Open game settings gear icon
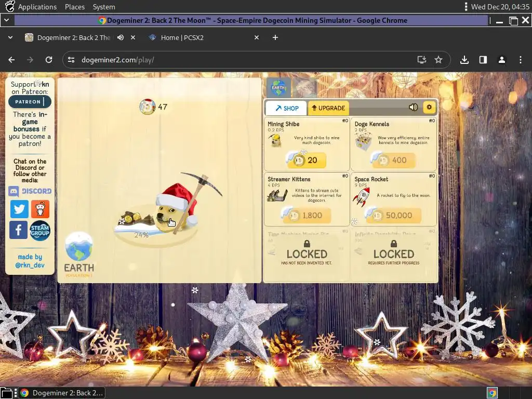Viewport: 532px width, 399px height. tap(429, 107)
